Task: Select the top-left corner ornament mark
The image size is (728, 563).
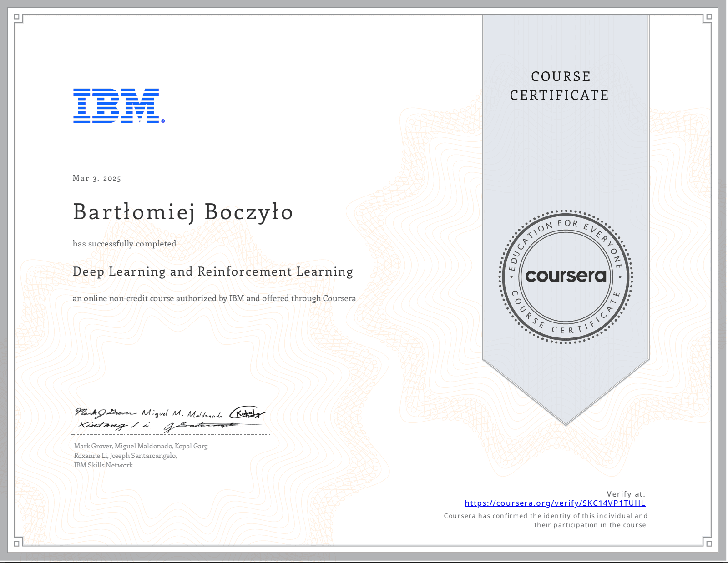Action: click(16, 16)
